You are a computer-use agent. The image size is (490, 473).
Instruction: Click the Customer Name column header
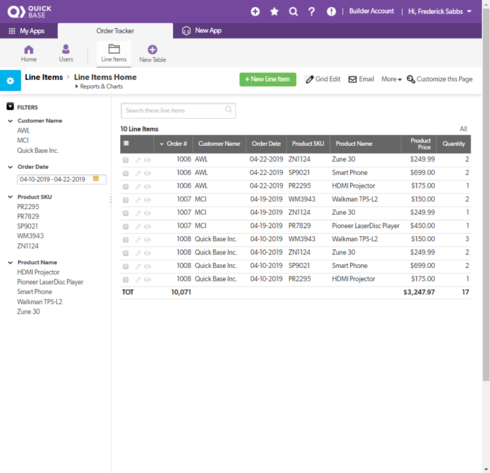[219, 144]
